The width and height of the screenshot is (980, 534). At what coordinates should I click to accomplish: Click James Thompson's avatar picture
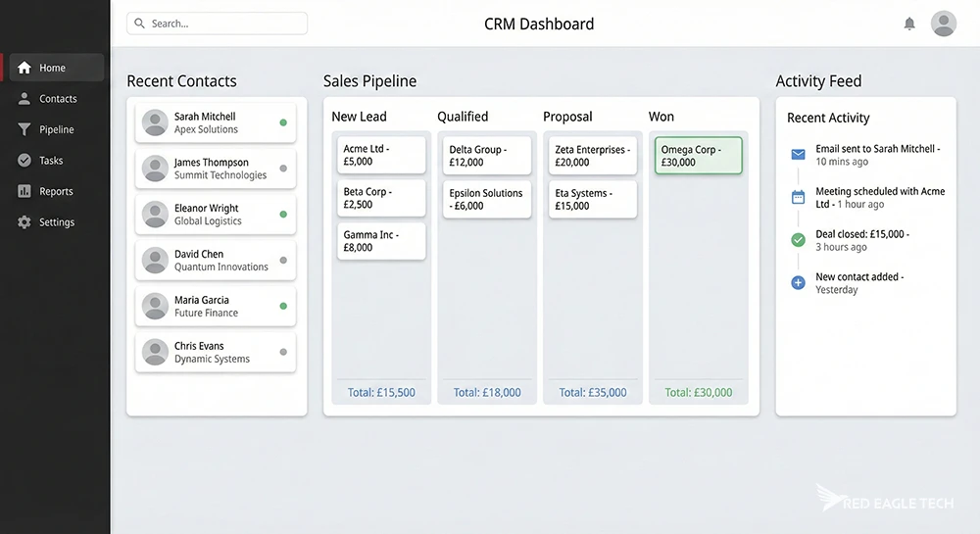click(155, 169)
